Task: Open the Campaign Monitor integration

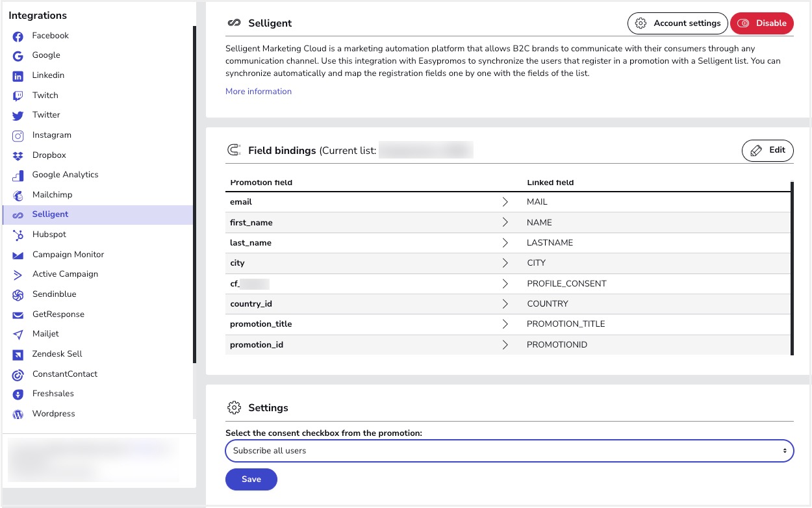Action: pos(68,255)
